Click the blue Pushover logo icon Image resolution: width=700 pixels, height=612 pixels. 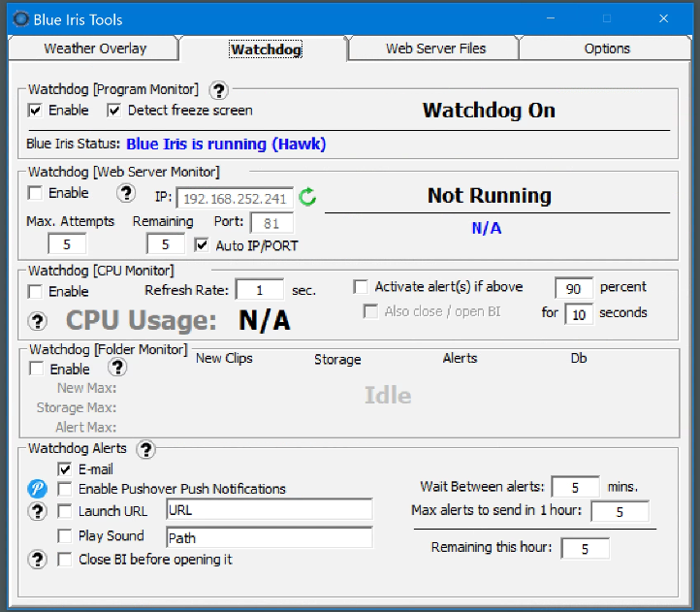point(37,489)
